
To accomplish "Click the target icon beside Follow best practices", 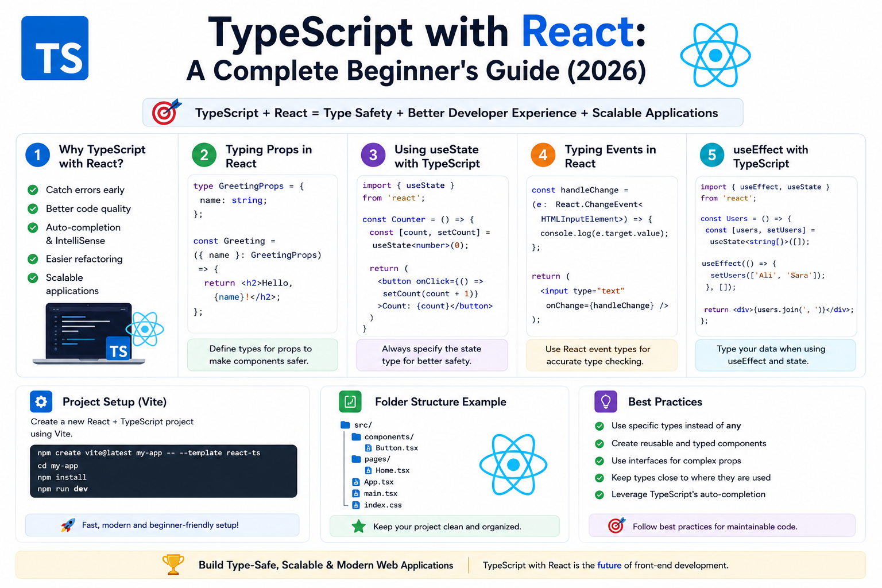I will (x=616, y=525).
